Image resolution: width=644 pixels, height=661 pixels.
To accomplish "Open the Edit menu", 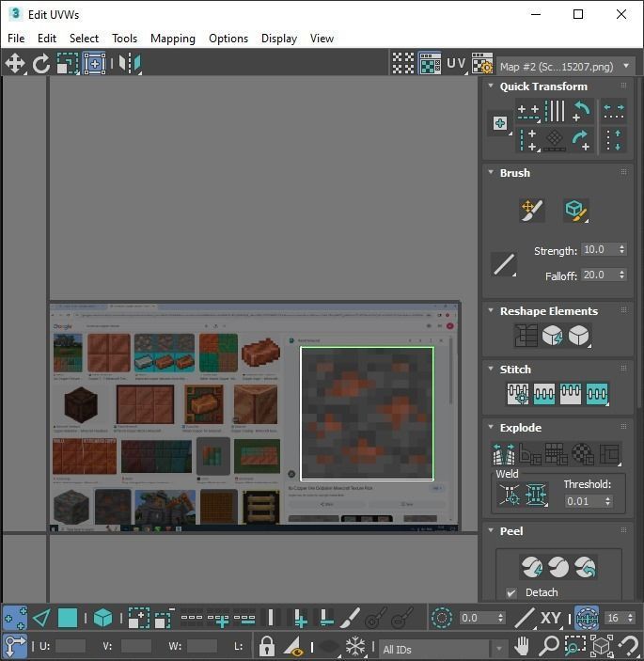I will tap(47, 39).
